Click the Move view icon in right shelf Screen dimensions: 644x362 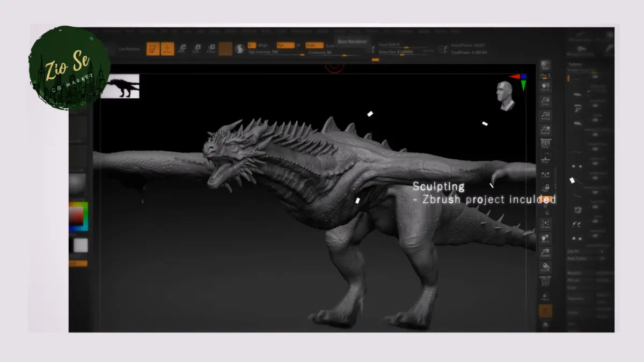pos(546,239)
